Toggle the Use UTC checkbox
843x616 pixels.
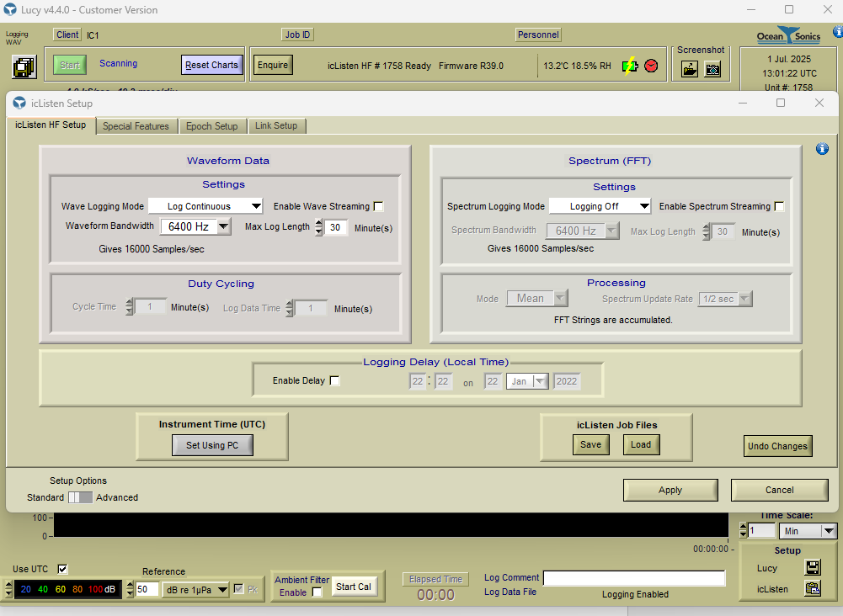tap(62, 569)
